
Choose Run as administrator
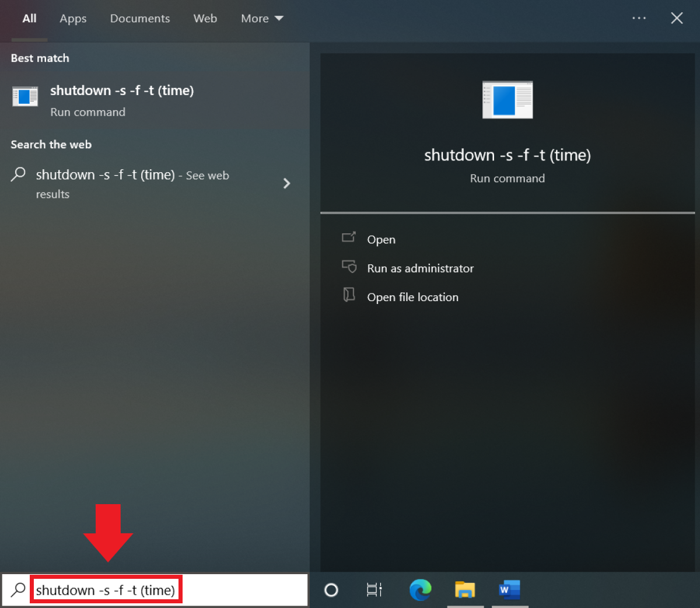pyautogui.click(x=420, y=268)
